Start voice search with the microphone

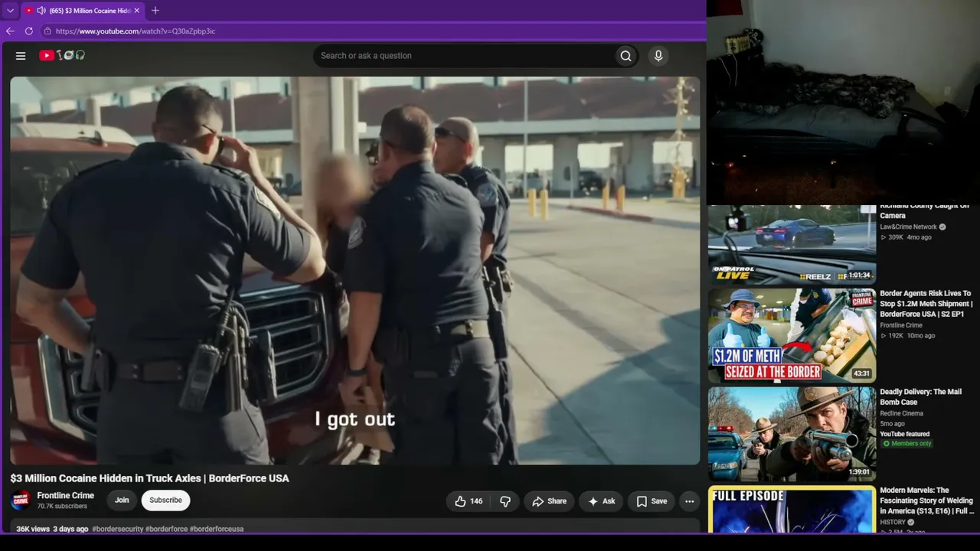(x=658, y=56)
